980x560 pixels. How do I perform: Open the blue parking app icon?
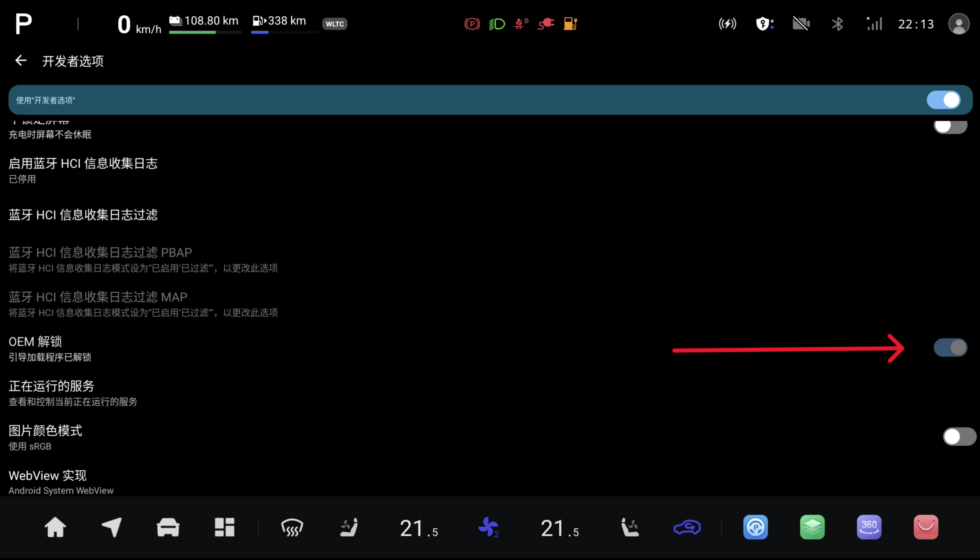point(756,527)
